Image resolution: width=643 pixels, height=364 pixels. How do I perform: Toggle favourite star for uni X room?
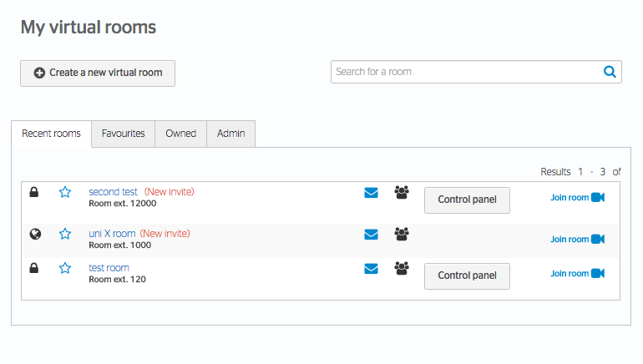coord(65,234)
